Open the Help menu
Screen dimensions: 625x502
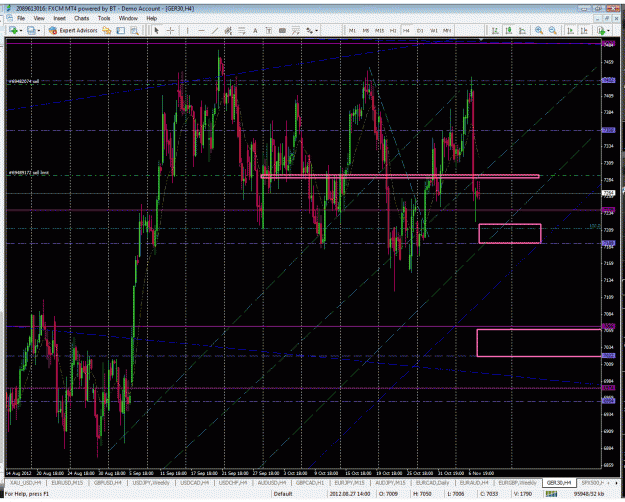[x=151, y=18]
